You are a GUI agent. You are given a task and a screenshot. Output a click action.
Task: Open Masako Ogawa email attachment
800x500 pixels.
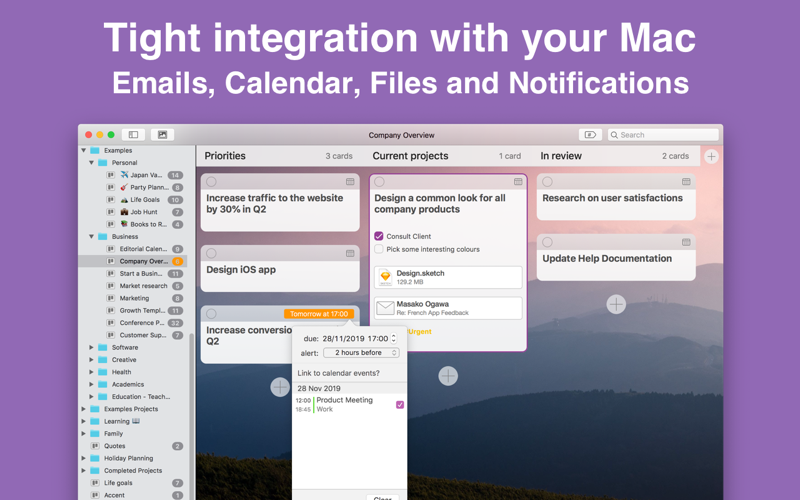(448, 308)
